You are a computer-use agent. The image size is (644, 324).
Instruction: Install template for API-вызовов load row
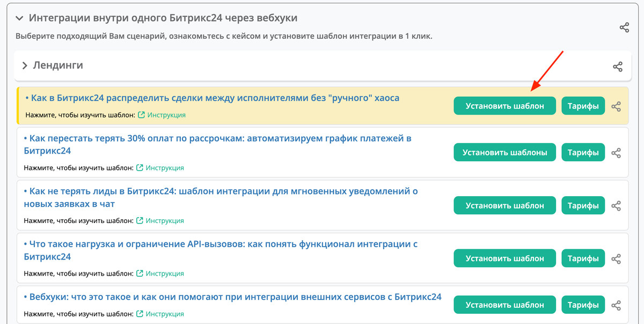[x=504, y=258]
